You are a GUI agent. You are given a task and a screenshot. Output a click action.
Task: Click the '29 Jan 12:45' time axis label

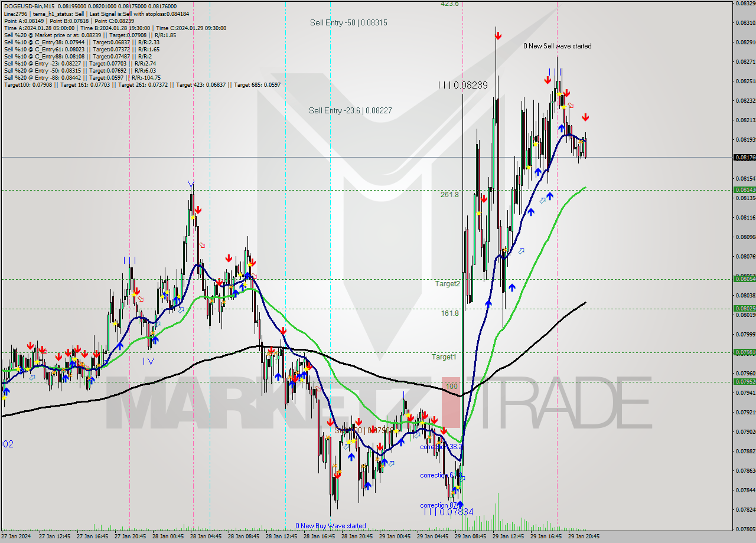click(508, 537)
